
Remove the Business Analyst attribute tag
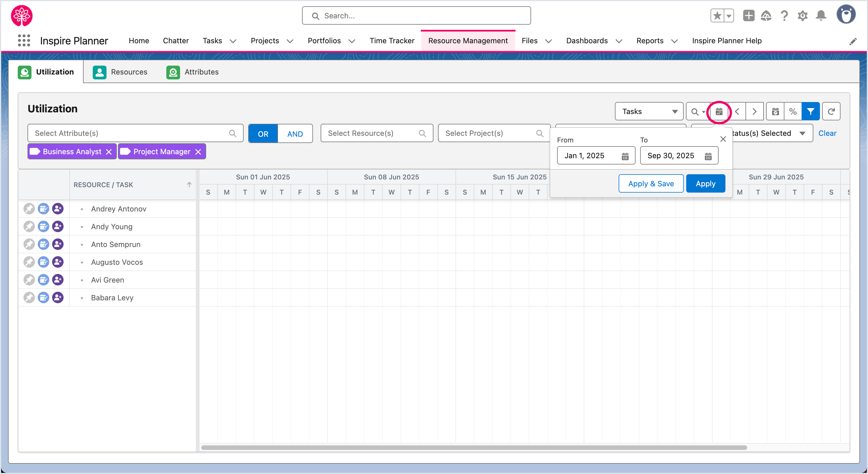[109, 152]
